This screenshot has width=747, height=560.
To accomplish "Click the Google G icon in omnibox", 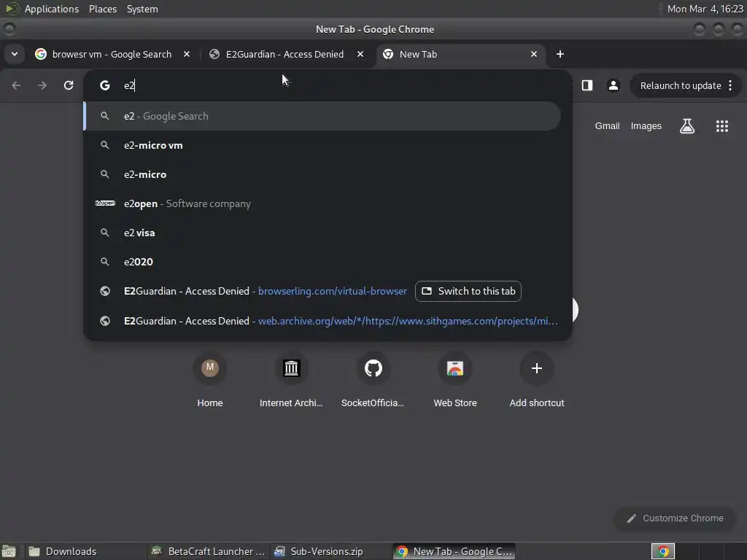I will tap(105, 85).
